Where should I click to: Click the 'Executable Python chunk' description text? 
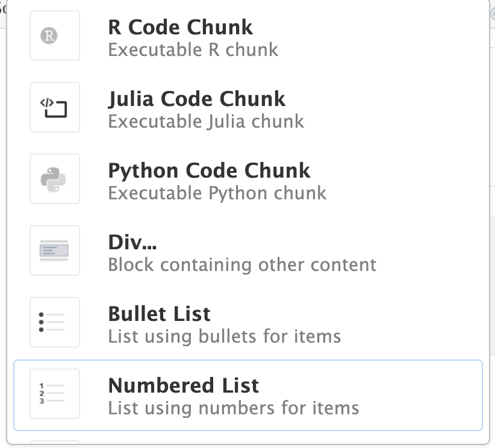coord(217,193)
